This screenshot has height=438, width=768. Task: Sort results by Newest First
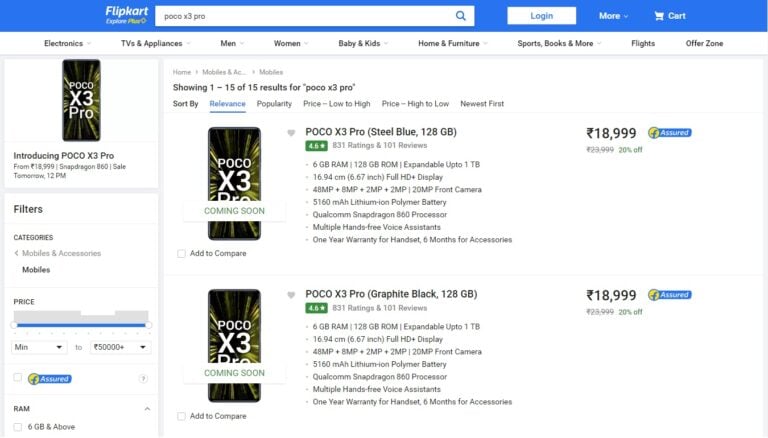(482, 104)
